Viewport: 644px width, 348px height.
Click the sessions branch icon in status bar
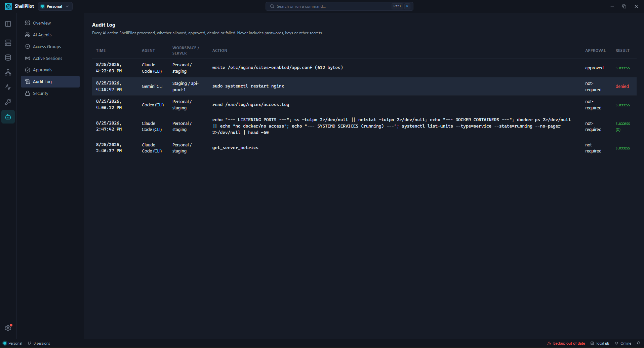[x=30, y=343]
